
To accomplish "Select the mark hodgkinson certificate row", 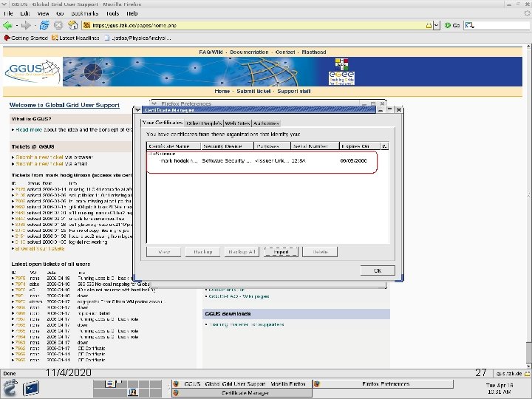I will pyautogui.click(x=262, y=161).
